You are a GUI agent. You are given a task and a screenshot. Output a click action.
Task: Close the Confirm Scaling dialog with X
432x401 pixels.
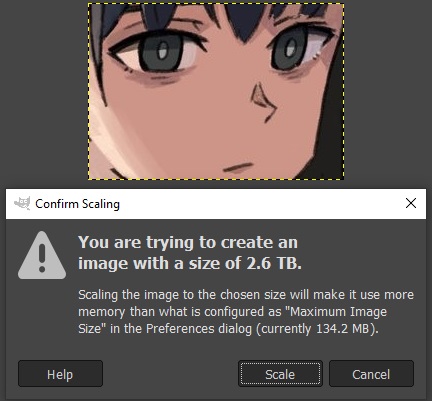click(x=411, y=203)
